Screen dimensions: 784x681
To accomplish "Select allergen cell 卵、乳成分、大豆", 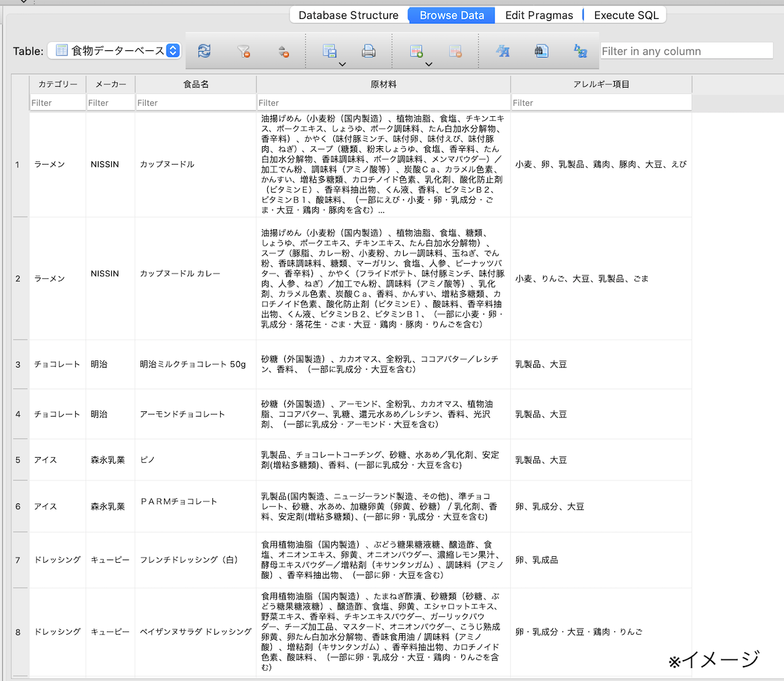I will [601, 507].
